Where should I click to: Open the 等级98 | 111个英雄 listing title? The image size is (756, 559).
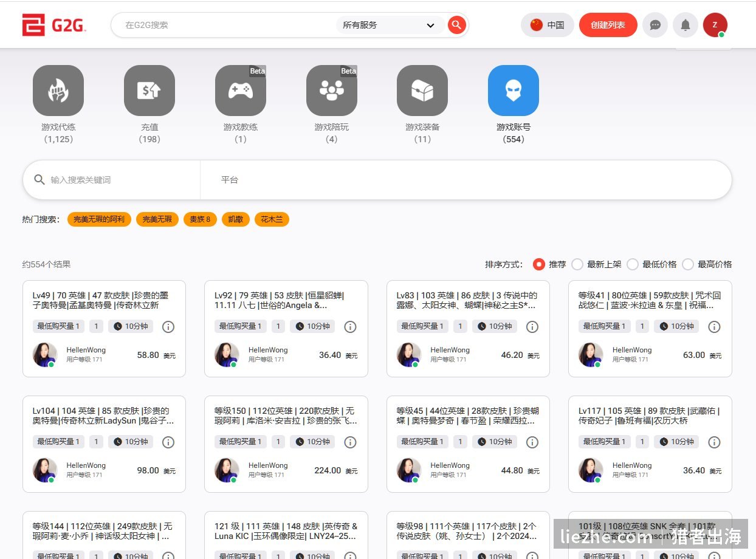point(467,531)
